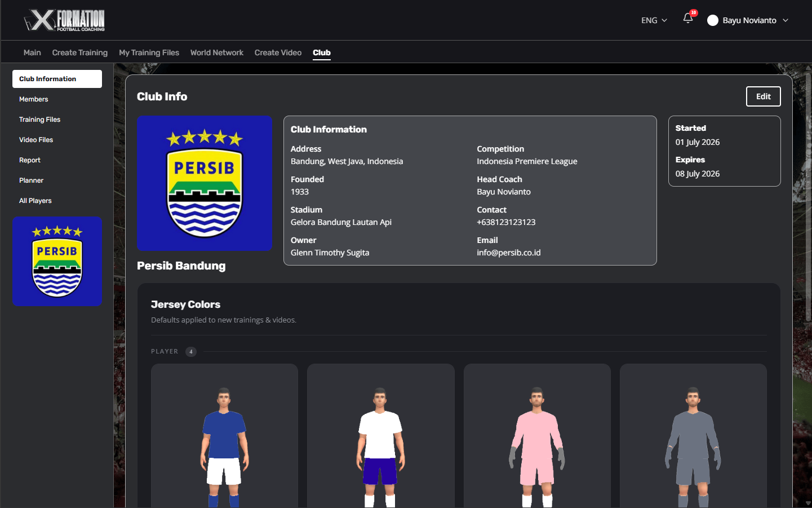Click the address Bandung, West Java, Indonesia
Image resolution: width=812 pixels, height=508 pixels.
[x=347, y=161]
